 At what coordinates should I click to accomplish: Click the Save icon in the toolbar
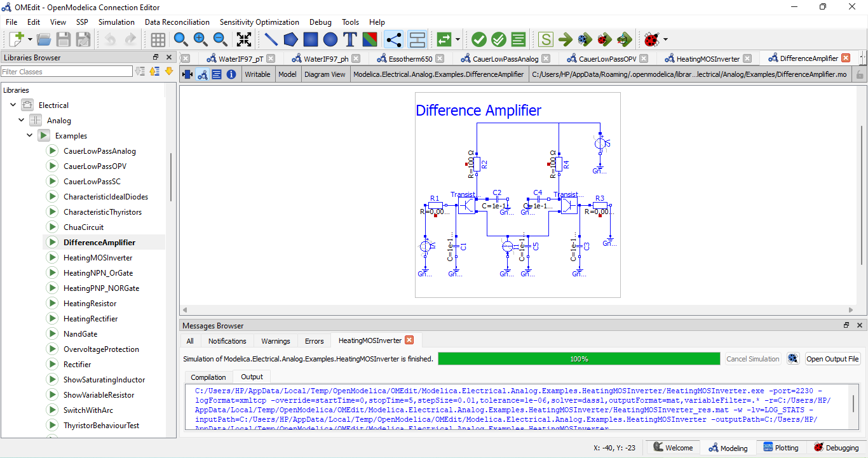64,39
